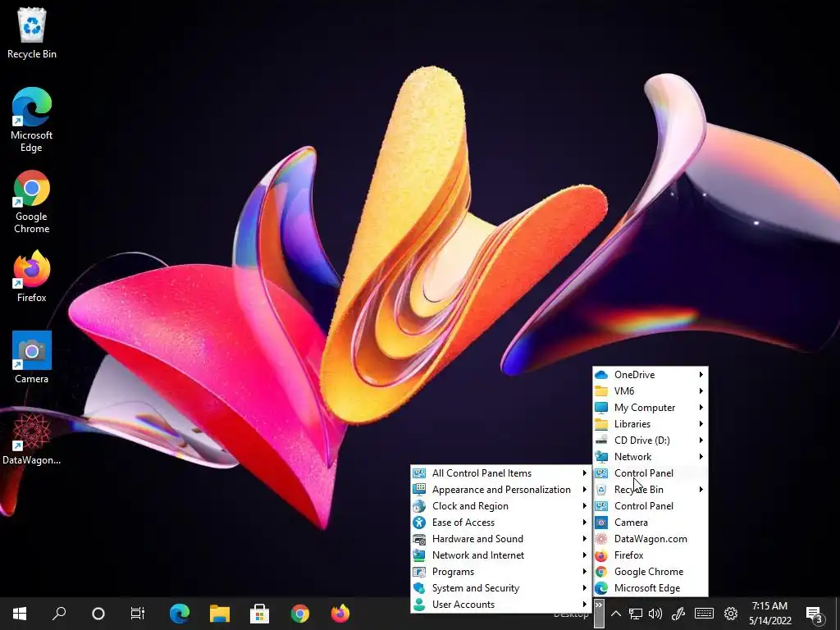Open touch keyboard tray icon
840x630 pixels.
click(704, 614)
